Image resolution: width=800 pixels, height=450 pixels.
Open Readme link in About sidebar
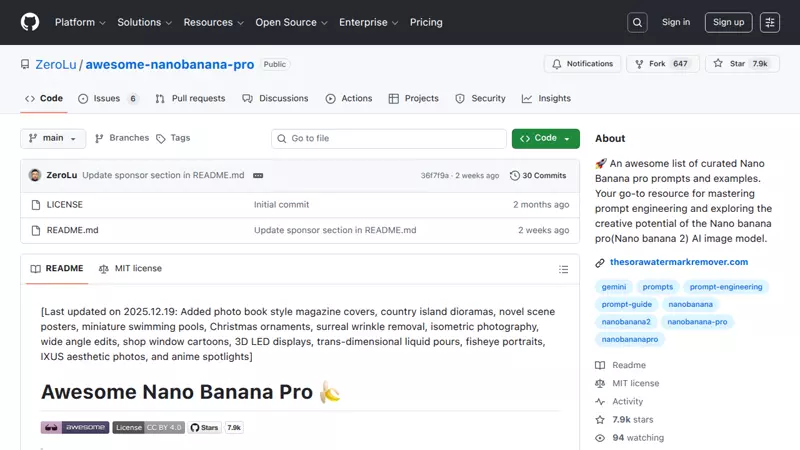(x=620, y=365)
